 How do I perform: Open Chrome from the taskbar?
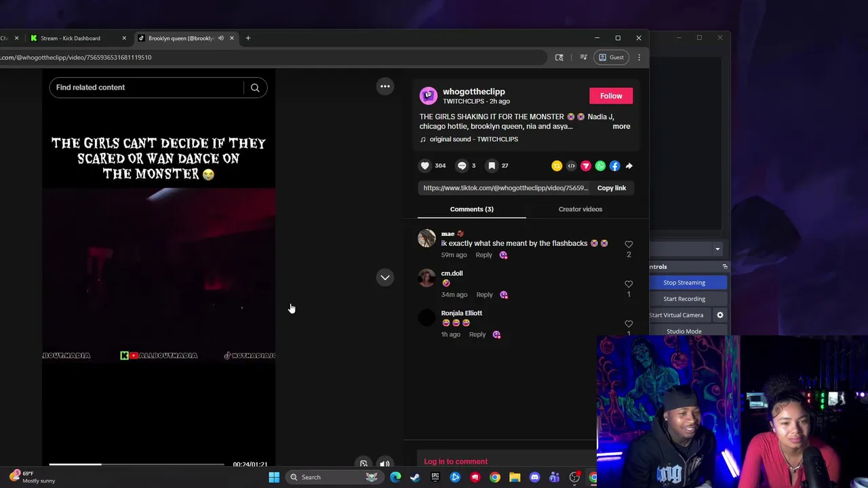pos(495,477)
